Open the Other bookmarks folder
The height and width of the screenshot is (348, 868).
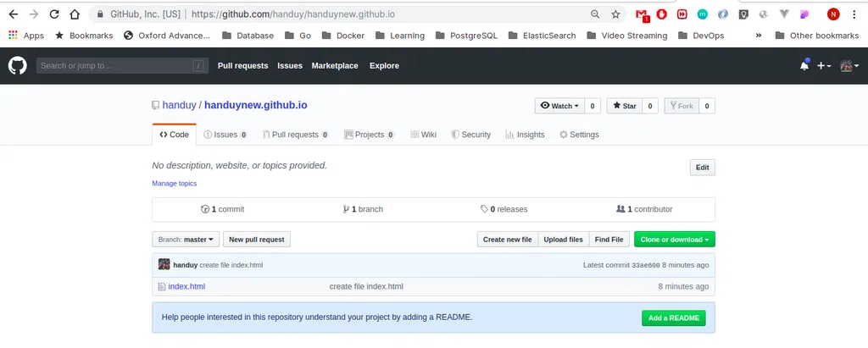816,36
